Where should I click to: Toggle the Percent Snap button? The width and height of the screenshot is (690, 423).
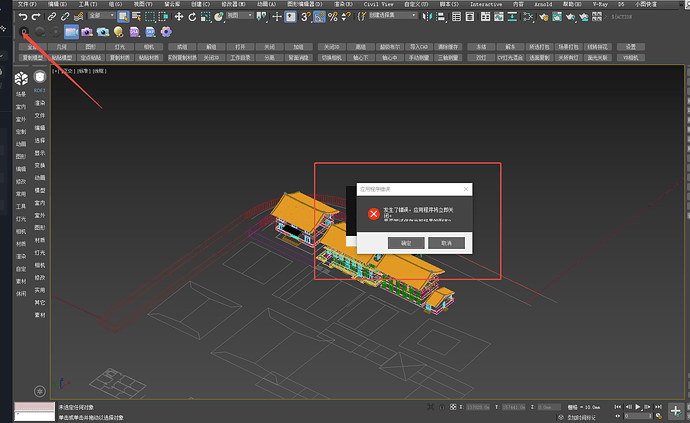(x=333, y=17)
